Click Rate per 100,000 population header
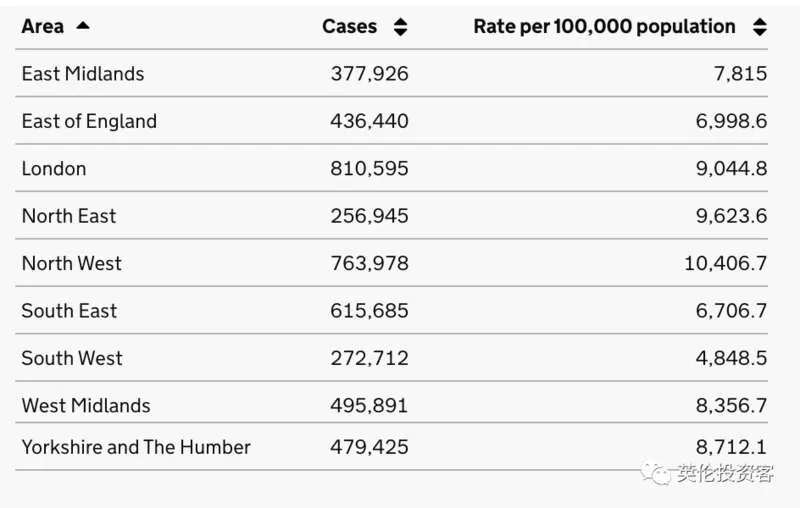This screenshot has height=508, width=800. click(x=604, y=27)
